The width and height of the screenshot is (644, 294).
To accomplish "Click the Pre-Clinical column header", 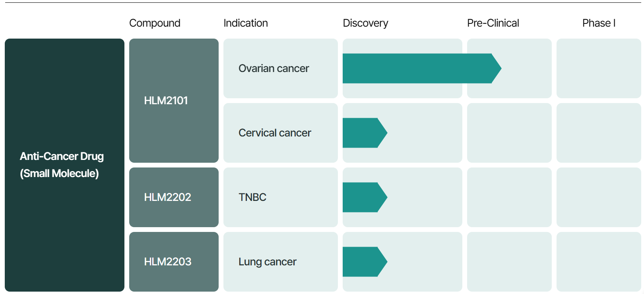I will coord(493,23).
